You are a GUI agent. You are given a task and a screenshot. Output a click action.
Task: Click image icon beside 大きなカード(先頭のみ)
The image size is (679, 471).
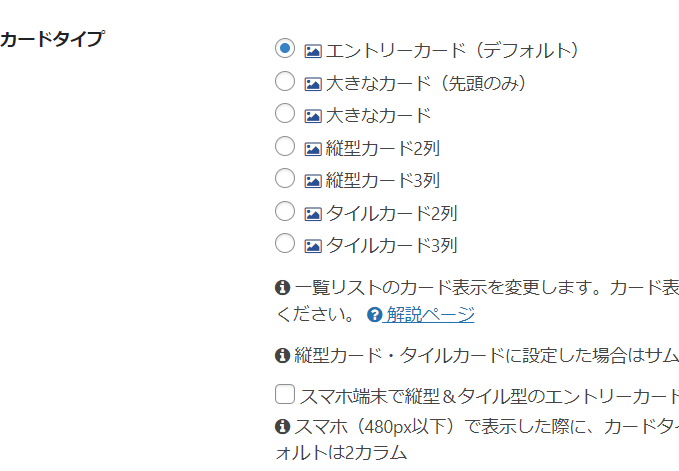tap(313, 83)
